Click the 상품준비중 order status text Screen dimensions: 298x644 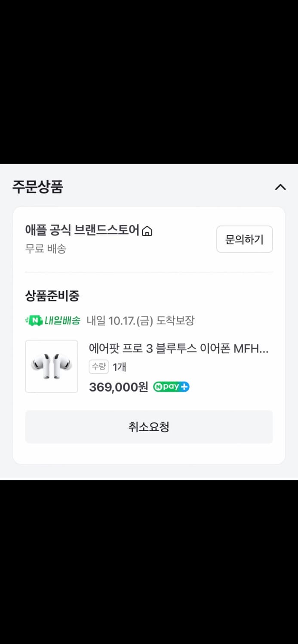[x=52, y=296]
